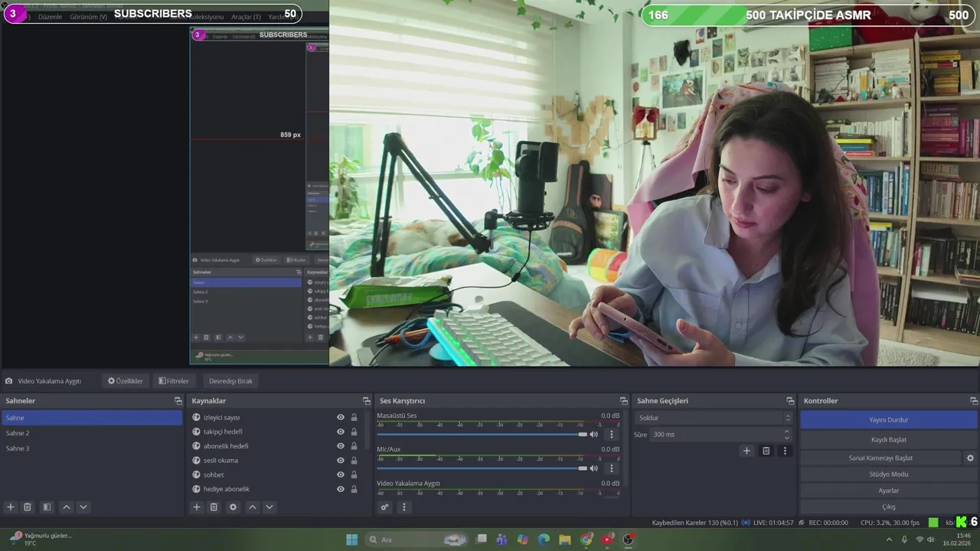Show hidden system tray icons chevron
980x551 pixels.
coord(889,540)
